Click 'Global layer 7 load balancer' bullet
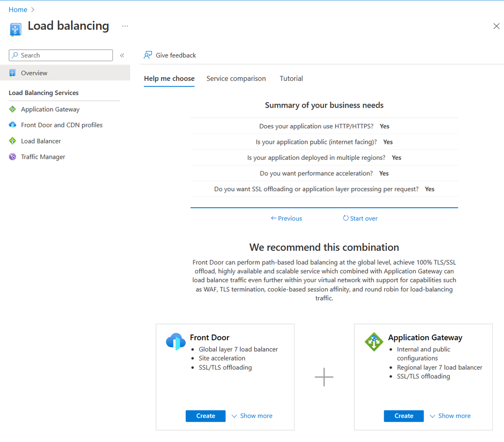The width and height of the screenshot is (504, 442). pos(238,349)
